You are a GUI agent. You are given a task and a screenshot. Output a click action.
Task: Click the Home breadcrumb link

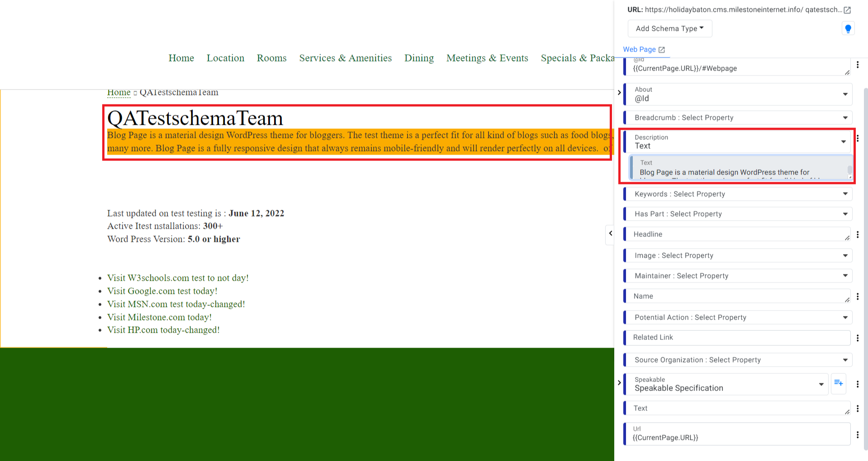click(119, 93)
